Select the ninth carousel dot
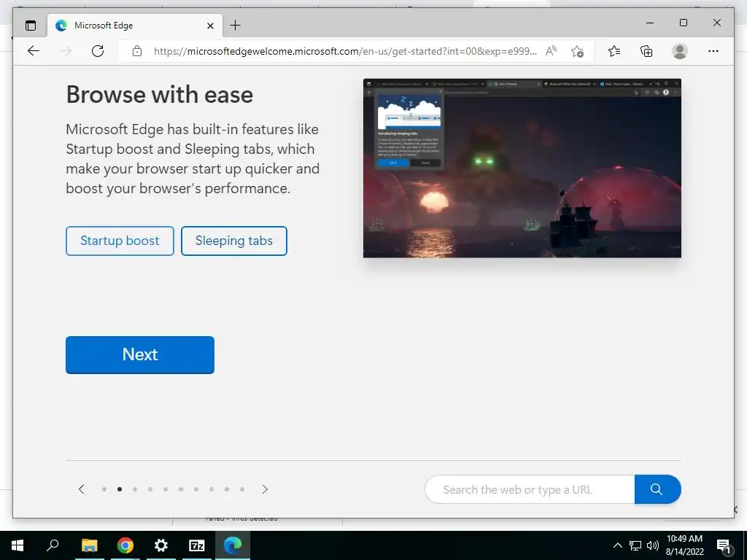Screen dimensions: 747x560 [227, 489]
